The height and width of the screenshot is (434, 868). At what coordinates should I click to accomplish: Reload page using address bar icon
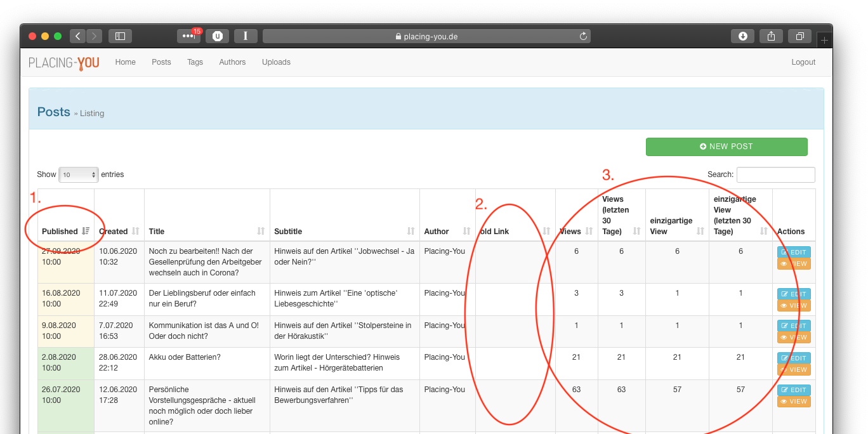(583, 37)
